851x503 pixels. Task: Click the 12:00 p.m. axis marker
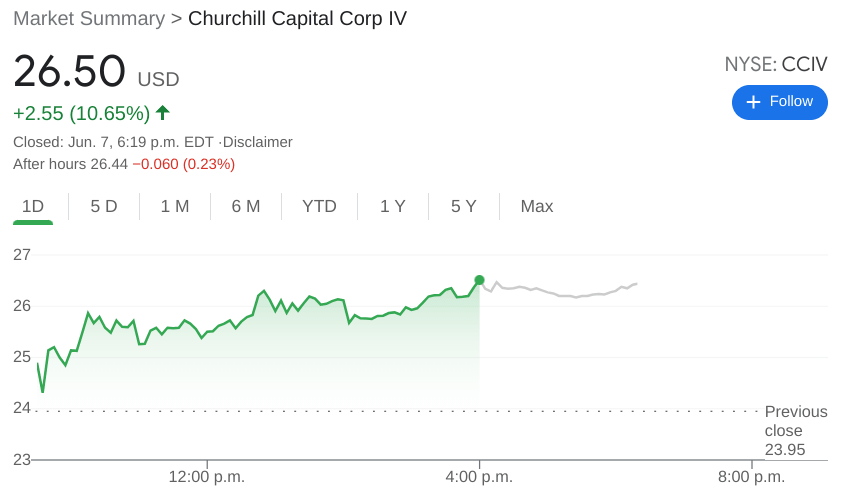[207, 477]
